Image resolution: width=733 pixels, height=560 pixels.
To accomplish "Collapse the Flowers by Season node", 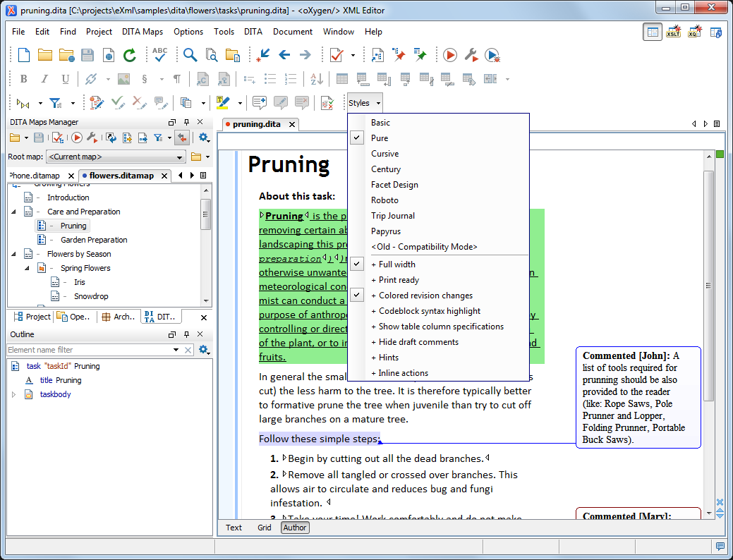I will (x=13, y=254).
